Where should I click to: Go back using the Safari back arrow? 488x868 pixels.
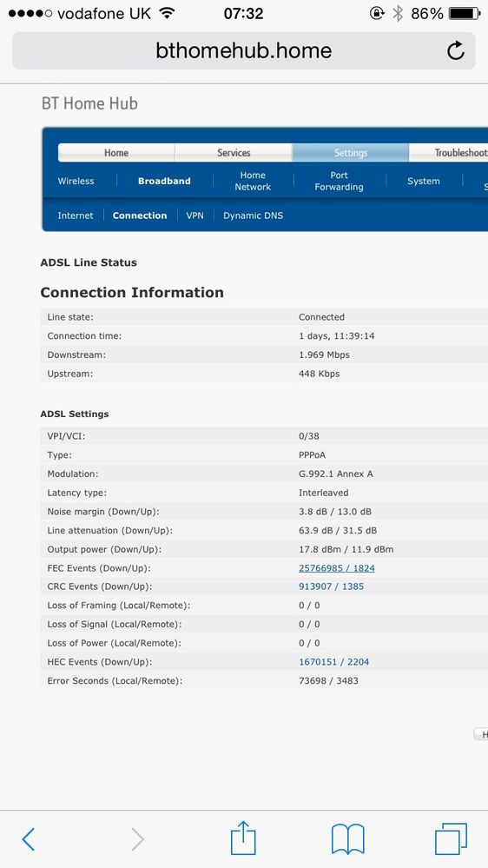[x=28, y=840]
